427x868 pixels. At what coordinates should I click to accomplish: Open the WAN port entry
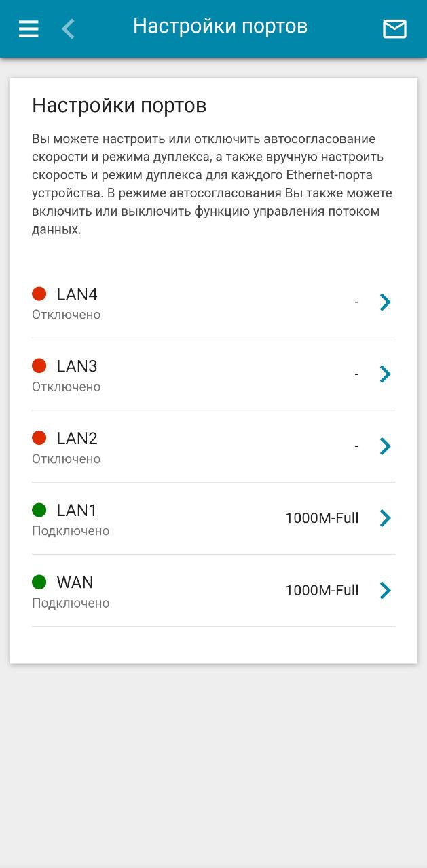click(x=75, y=583)
